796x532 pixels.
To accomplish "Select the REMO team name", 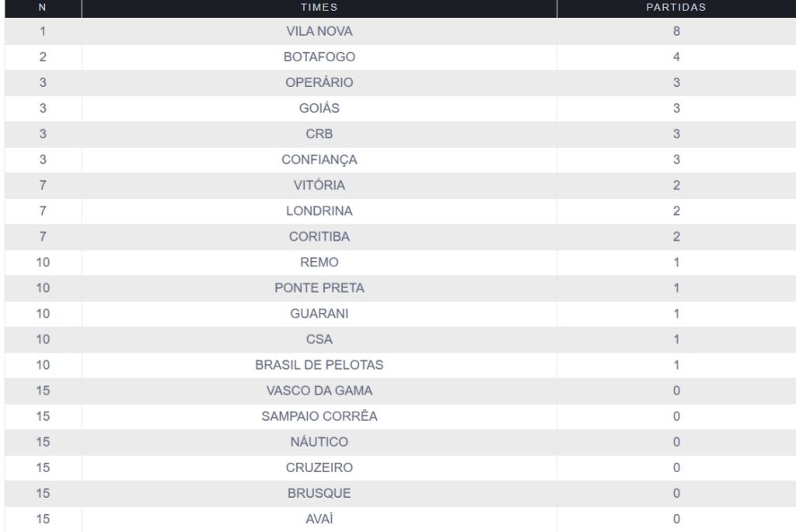I will (319, 263).
